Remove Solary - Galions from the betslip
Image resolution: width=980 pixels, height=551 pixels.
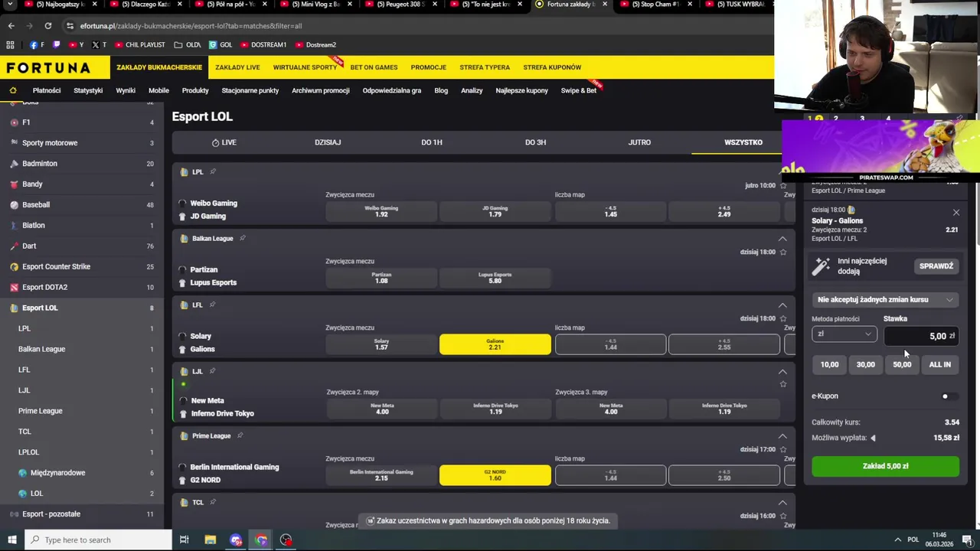point(955,212)
